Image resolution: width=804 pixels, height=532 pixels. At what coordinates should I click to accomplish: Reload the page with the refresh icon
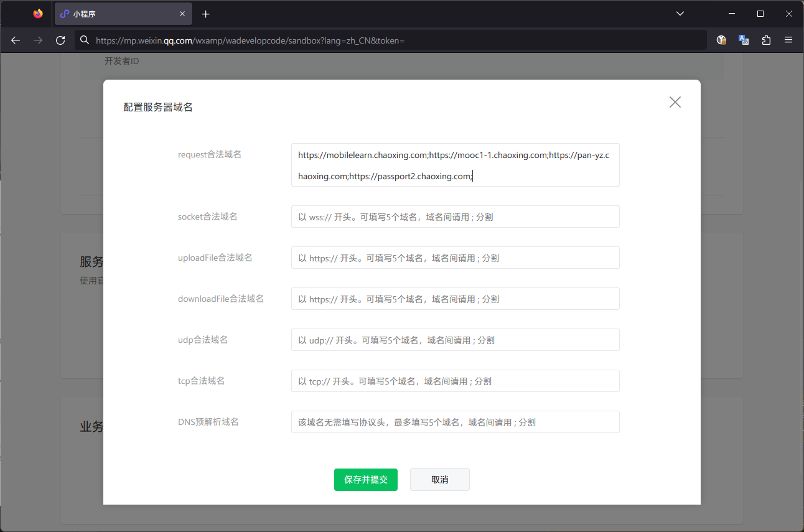click(60, 40)
